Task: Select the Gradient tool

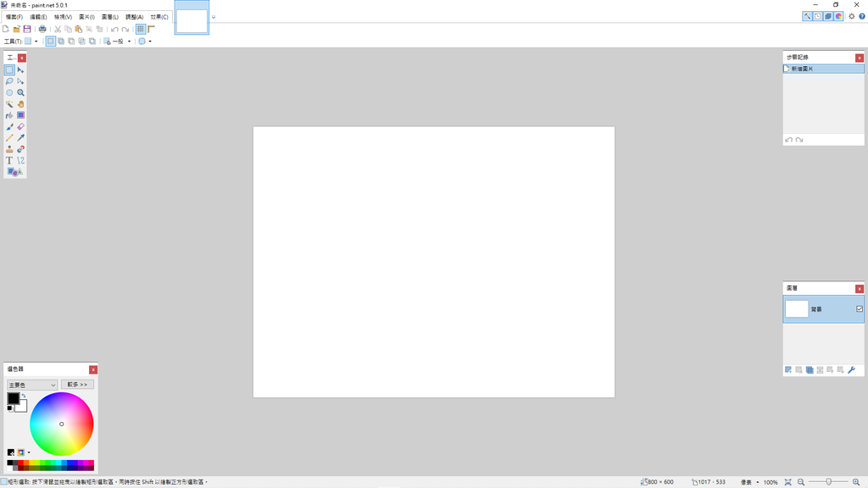Action: tap(20, 115)
